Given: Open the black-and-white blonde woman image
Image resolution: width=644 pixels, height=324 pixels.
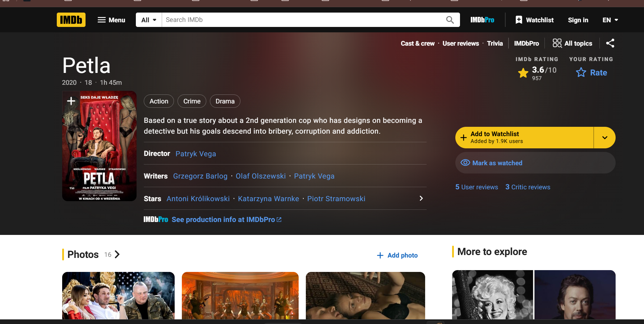Looking at the screenshot, I should 492,295.
